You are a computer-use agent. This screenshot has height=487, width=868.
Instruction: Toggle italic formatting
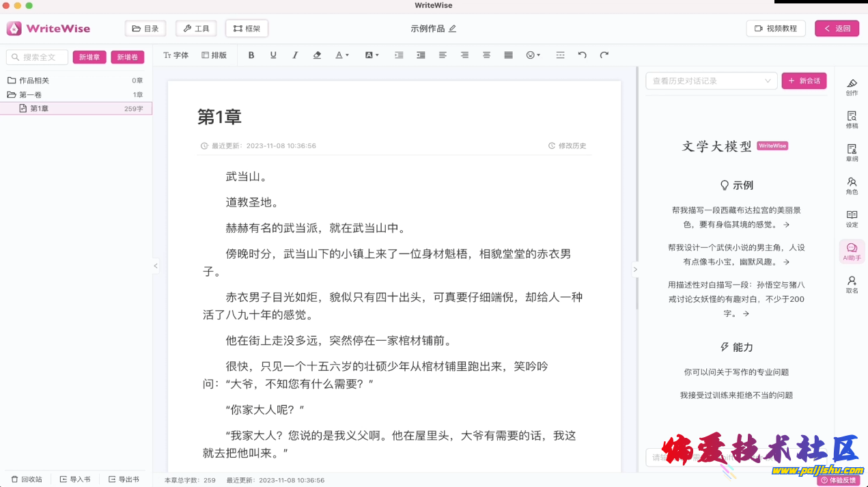coord(295,55)
